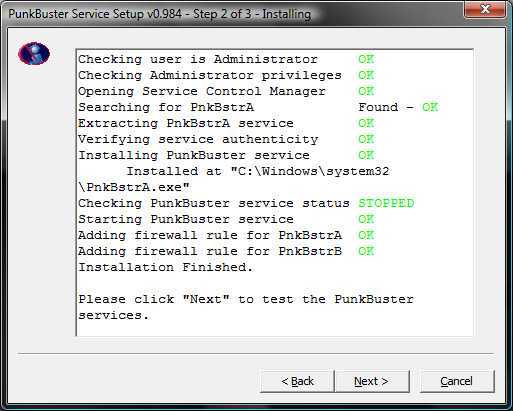Cancel the PunkBuster setup
513x411 pixels.
click(x=457, y=381)
